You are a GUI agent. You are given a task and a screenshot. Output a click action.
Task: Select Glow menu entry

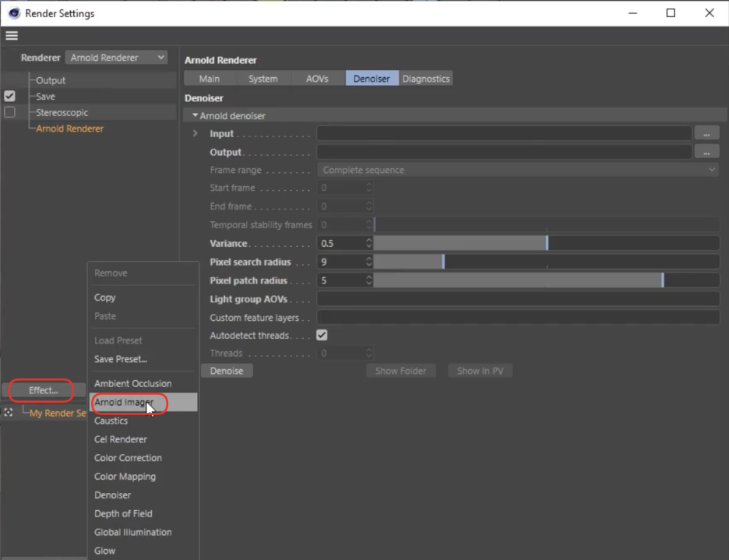click(143, 551)
